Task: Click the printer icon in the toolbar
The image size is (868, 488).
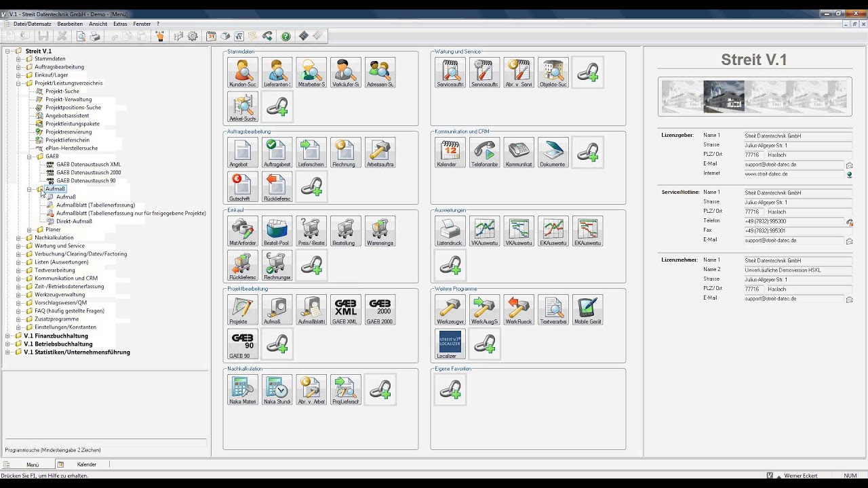Action: (95, 37)
